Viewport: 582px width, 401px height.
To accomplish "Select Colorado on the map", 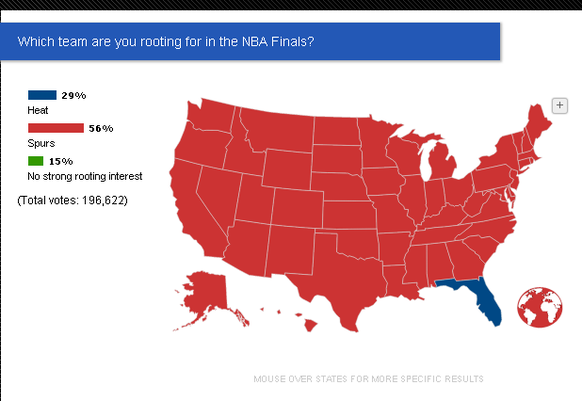I will click(x=297, y=208).
